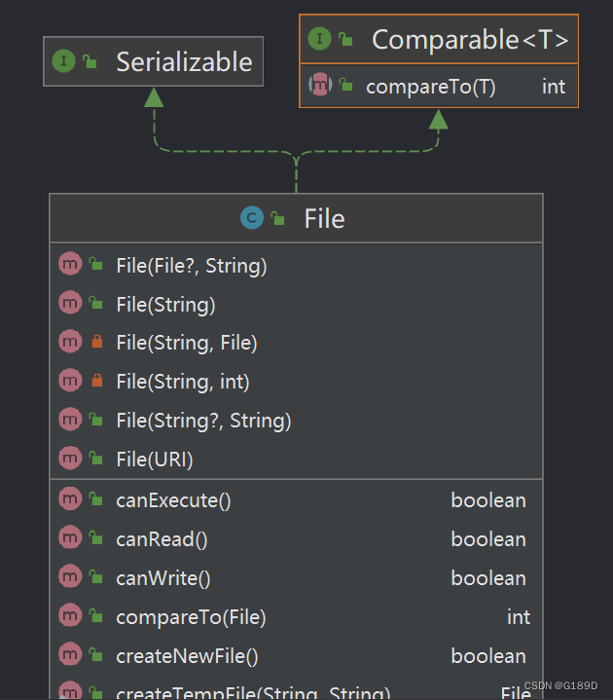Click the private lock icon on File(String, int)
The image size is (613, 700).
click(96, 381)
